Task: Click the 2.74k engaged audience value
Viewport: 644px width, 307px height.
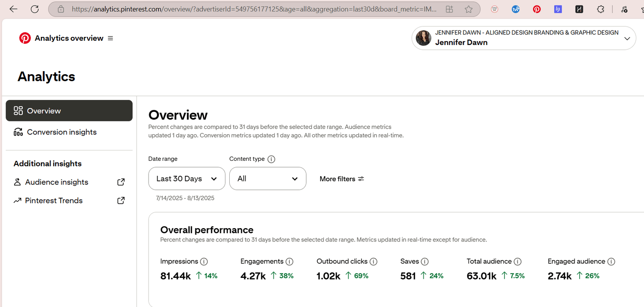Action: click(x=560, y=276)
